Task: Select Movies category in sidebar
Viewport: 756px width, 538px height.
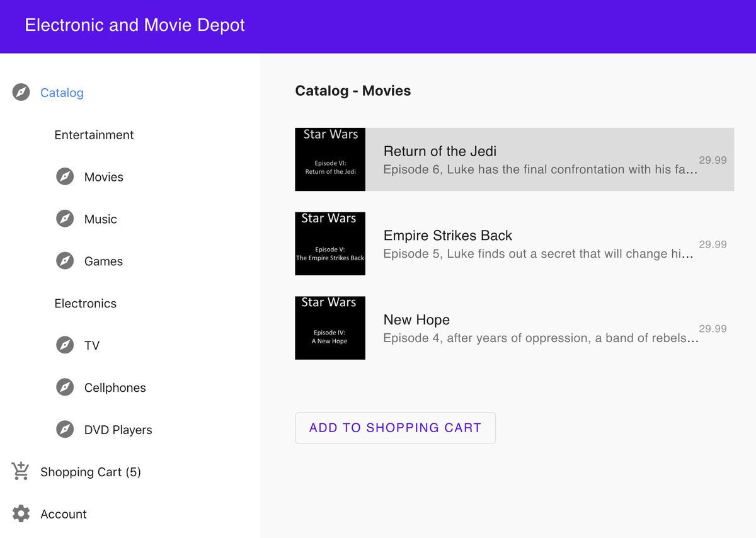Action: click(104, 177)
